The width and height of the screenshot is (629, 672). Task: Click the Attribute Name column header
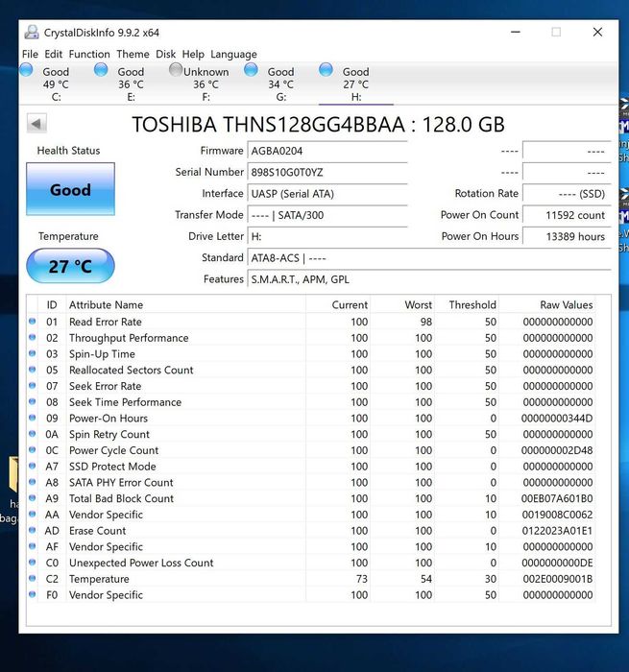click(186, 304)
